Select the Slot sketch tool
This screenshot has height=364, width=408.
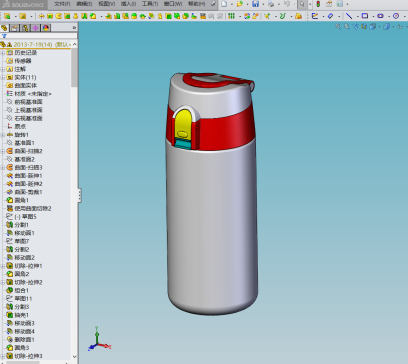click(380, 16)
